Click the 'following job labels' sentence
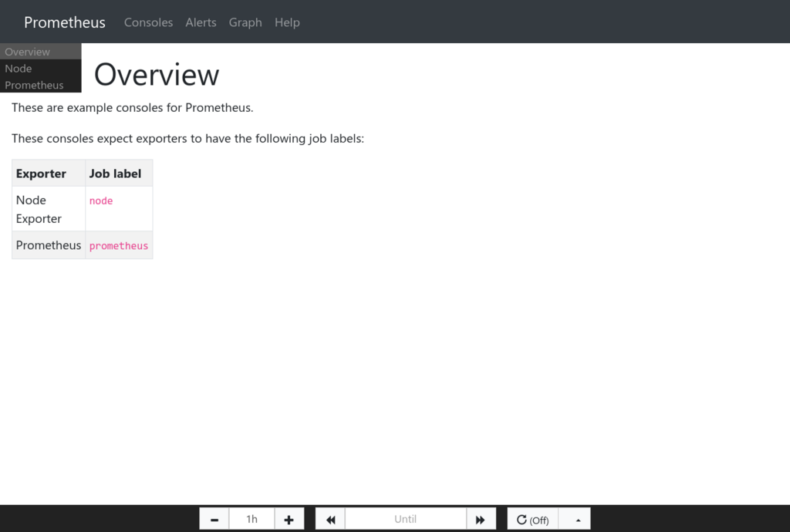Viewport: 790px width, 532px height. (x=187, y=139)
